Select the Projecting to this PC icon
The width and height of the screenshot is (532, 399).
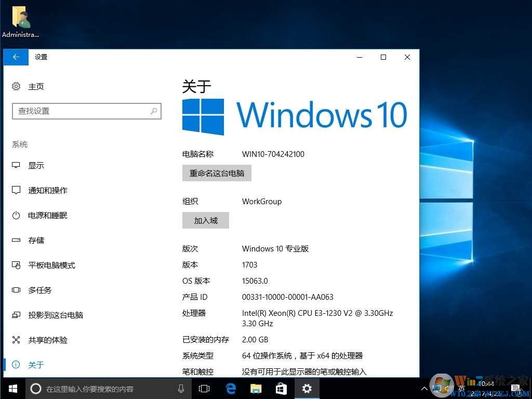[16, 315]
